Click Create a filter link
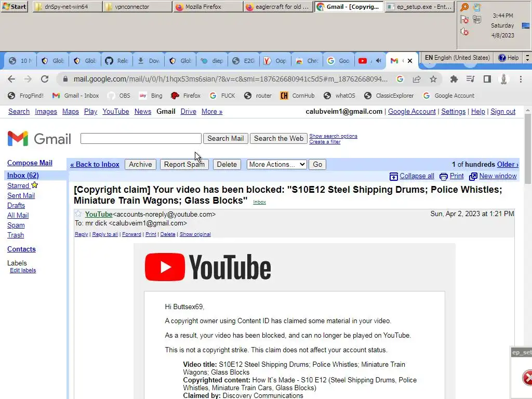The height and width of the screenshot is (399, 532). (325, 142)
